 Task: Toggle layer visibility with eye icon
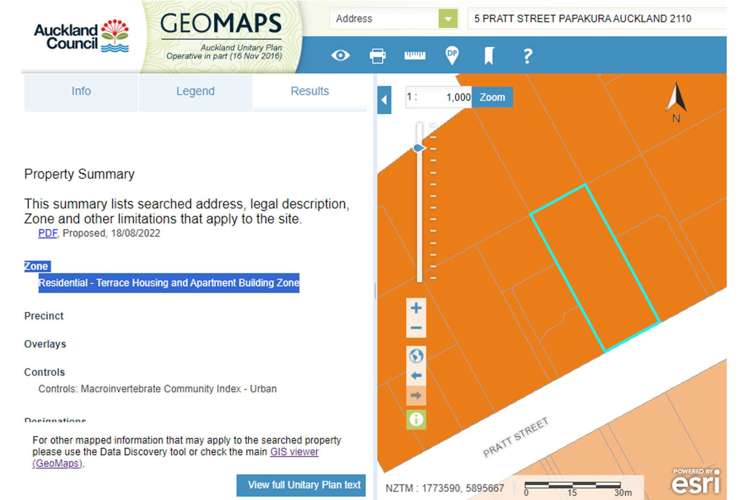341,55
